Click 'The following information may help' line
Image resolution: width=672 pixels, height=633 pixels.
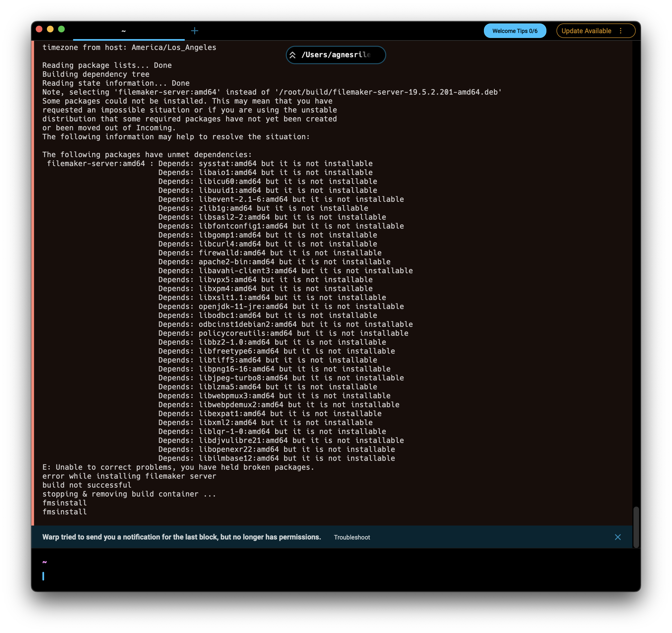coord(176,136)
